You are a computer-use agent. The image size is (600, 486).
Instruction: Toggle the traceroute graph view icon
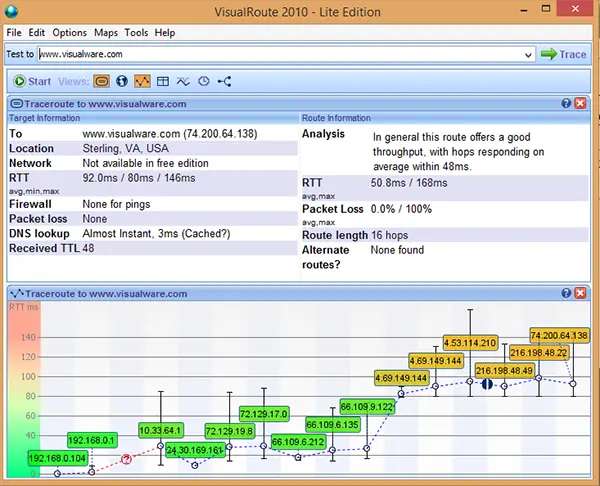(143, 81)
